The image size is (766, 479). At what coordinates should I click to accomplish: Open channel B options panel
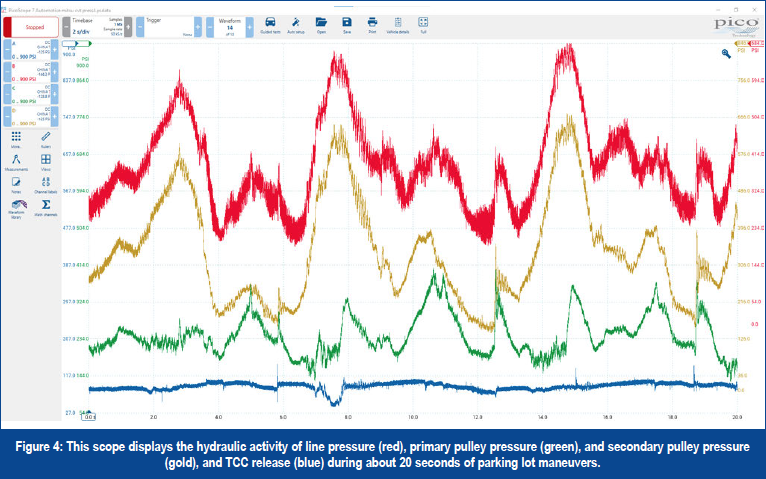(x=31, y=72)
